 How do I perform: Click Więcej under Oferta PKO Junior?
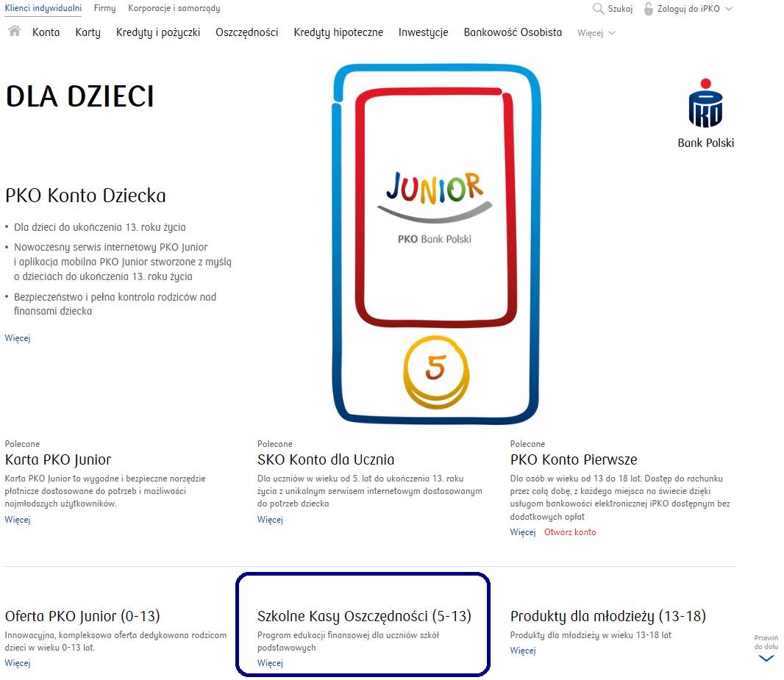click(x=18, y=663)
